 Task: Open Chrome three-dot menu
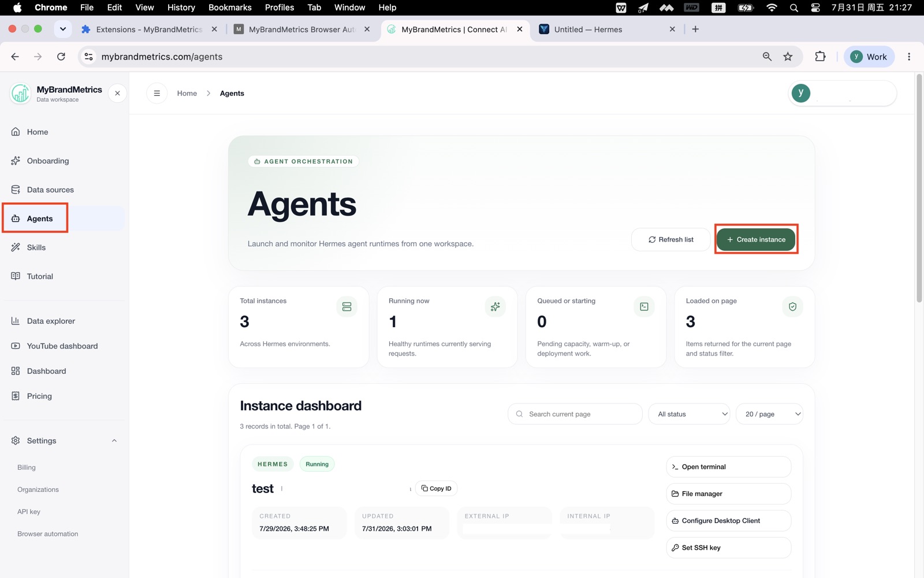tap(909, 57)
